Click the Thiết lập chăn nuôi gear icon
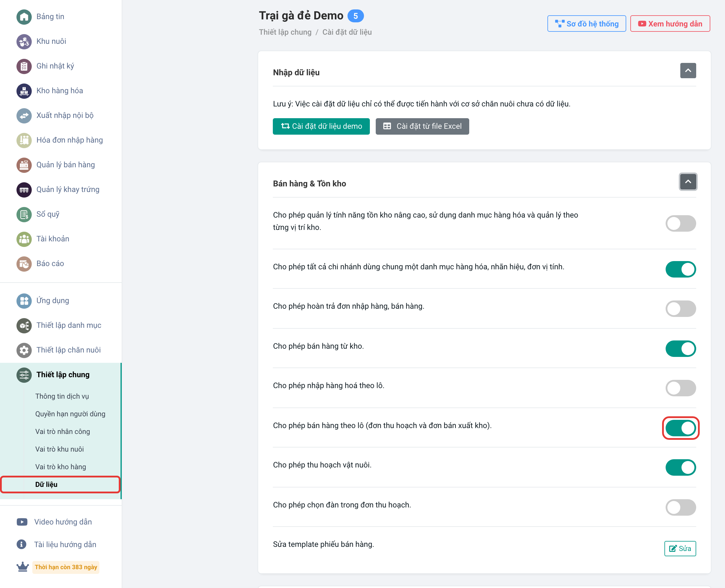This screenshot has height=588, width=725. (24, 350)
